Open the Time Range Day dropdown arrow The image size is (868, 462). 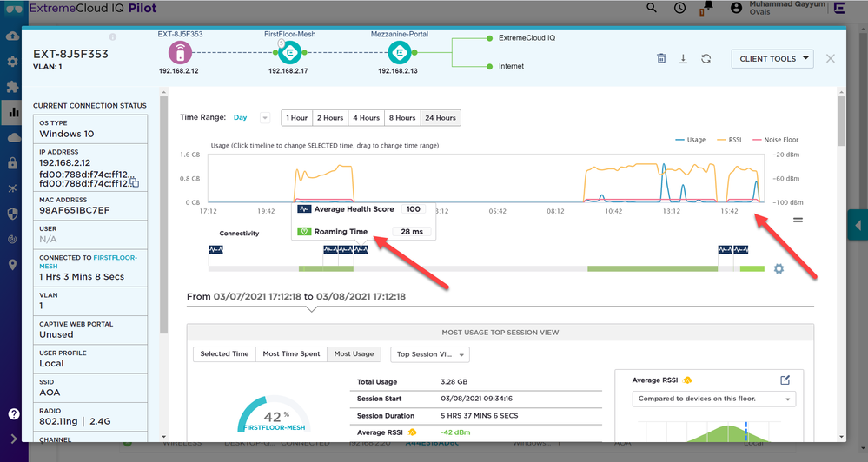pos(265,118)
